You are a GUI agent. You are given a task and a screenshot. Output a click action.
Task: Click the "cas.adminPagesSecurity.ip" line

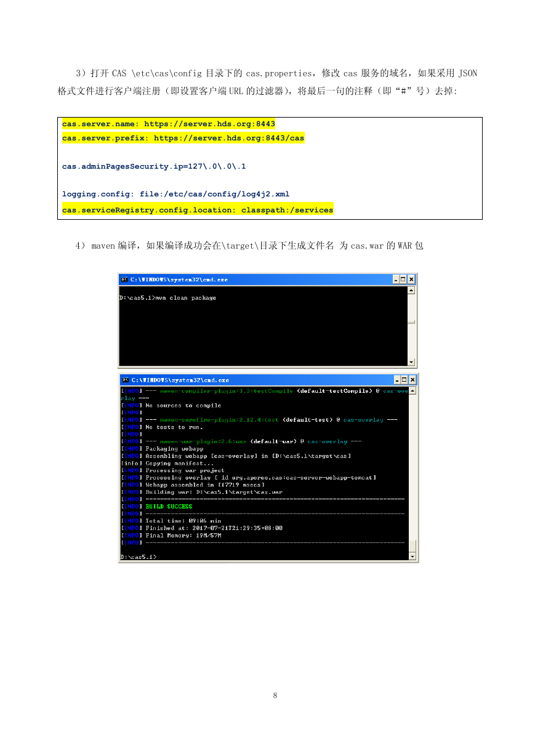[x=154, y=166]
